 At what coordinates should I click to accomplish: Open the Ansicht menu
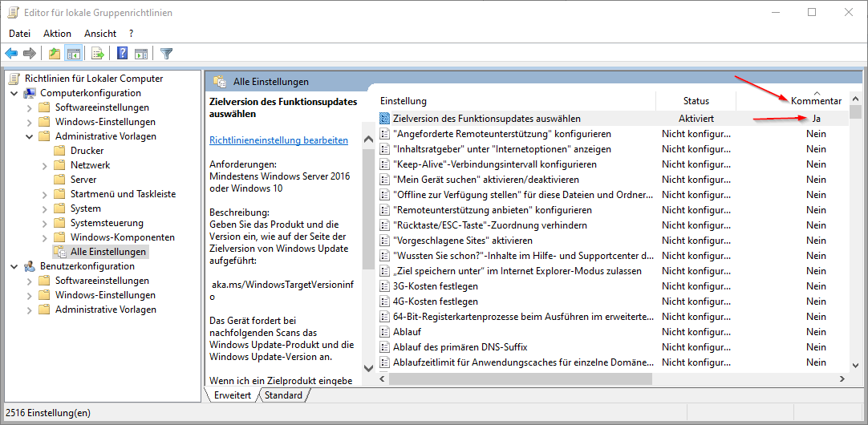point(100,33)
